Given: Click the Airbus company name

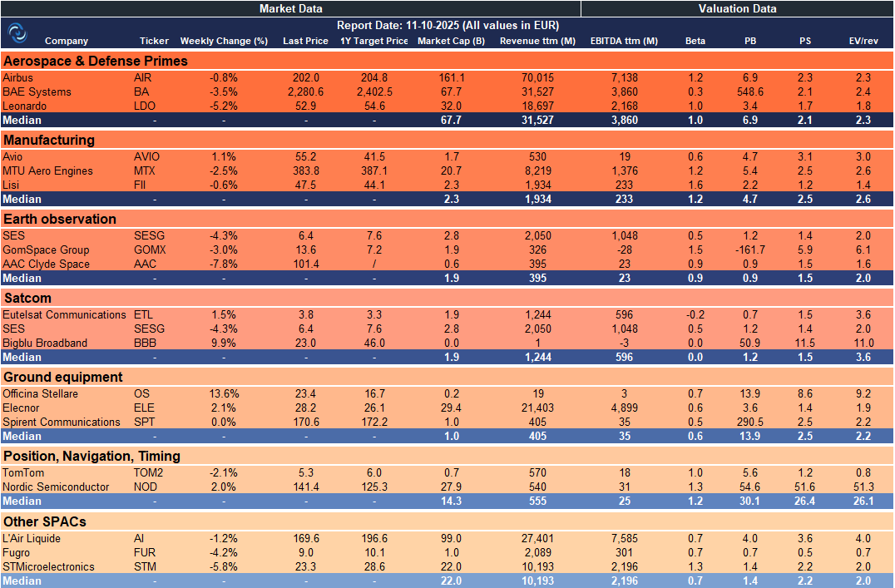Looking at the screenshot, I should point(17,77).
